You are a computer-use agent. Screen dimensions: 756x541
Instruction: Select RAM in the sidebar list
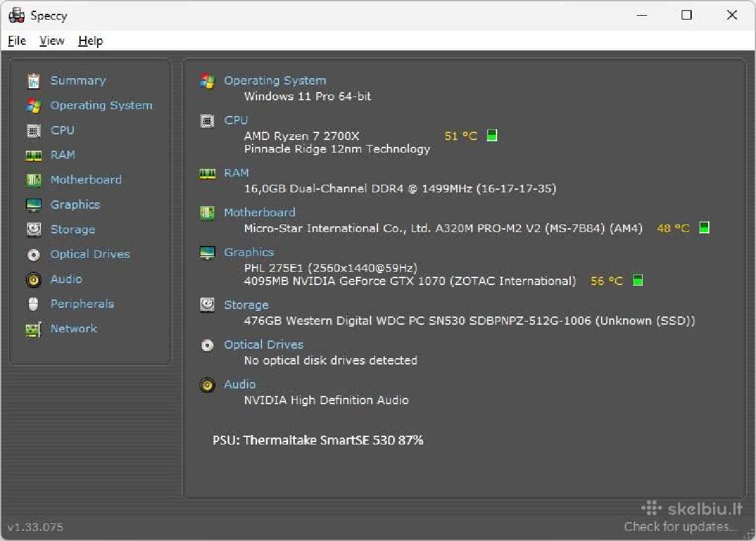click(x=62, y=154)
